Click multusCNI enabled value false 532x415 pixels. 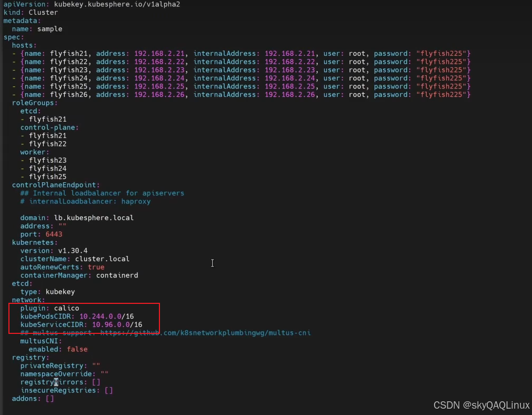(77, 349)
